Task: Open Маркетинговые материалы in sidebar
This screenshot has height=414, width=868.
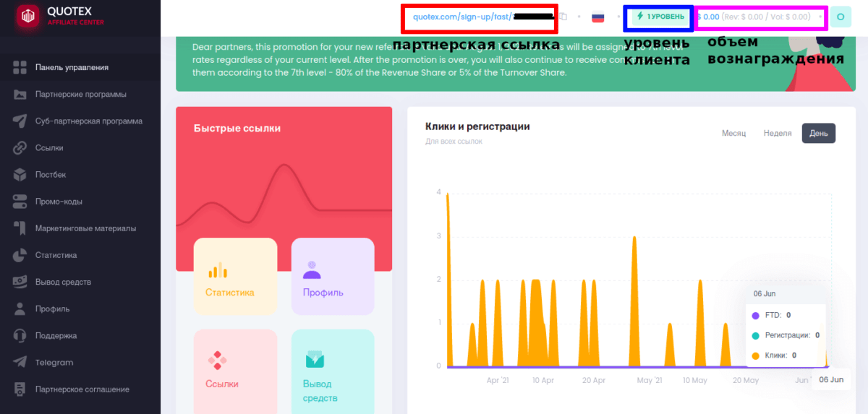Action: click(85, 228)
